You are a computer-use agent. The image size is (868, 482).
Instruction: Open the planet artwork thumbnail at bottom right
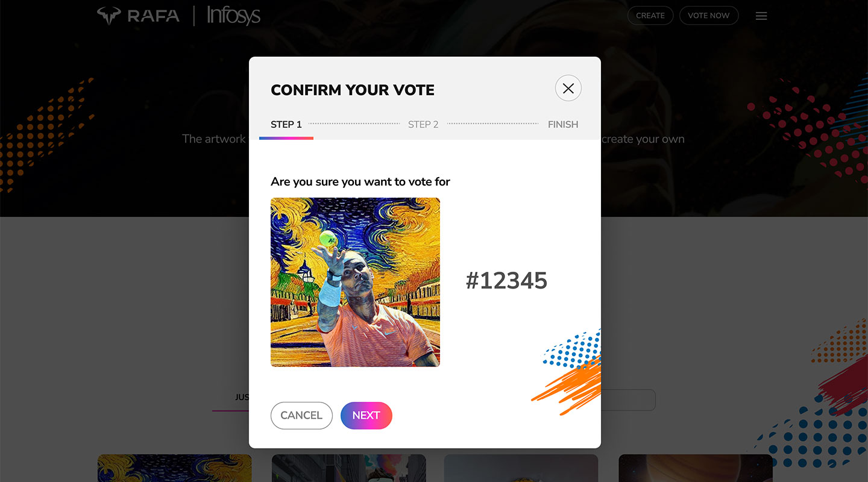click(696, 468)
